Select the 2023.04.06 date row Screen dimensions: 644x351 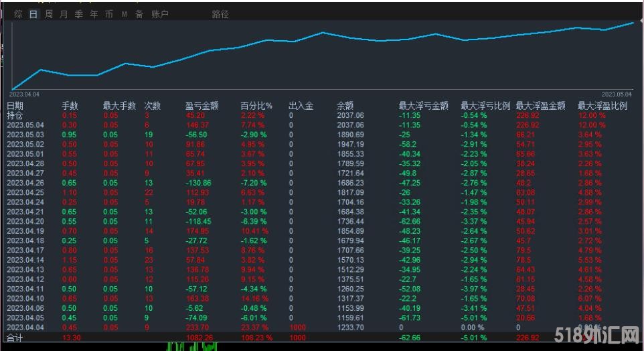[25, 308]
